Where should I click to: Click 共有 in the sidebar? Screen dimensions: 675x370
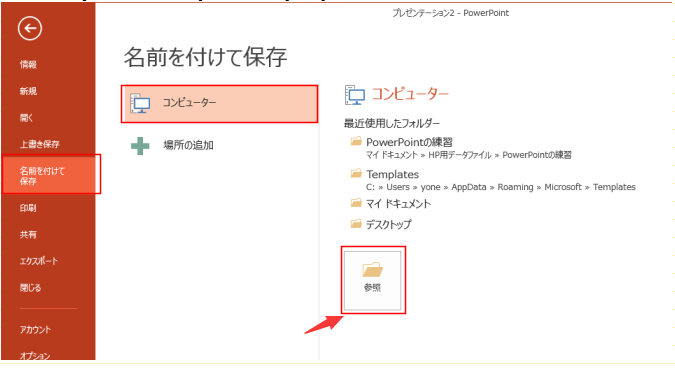click(x=28, y=235)
